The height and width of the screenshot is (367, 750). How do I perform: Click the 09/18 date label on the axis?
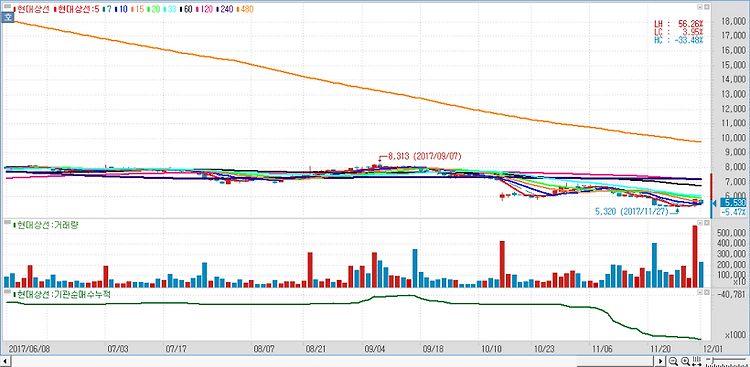pyautogui.click(x=432, y=349)
